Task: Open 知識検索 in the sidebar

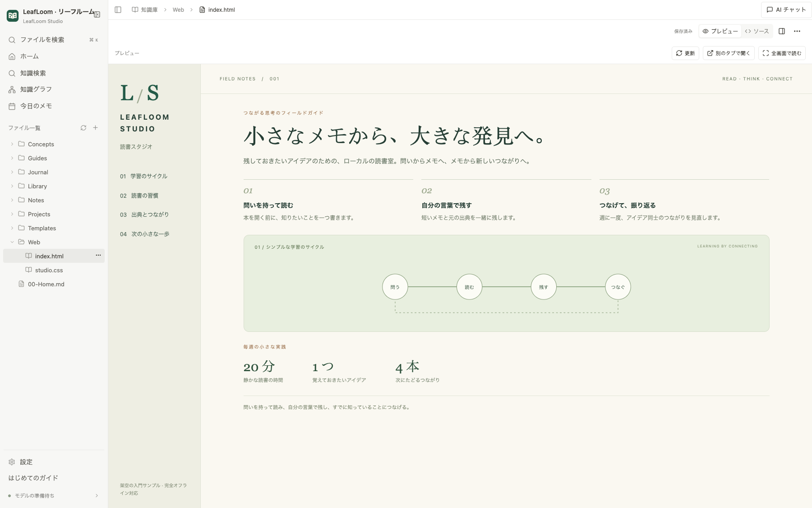Action: pyautogui.click(x=54, y=73)
